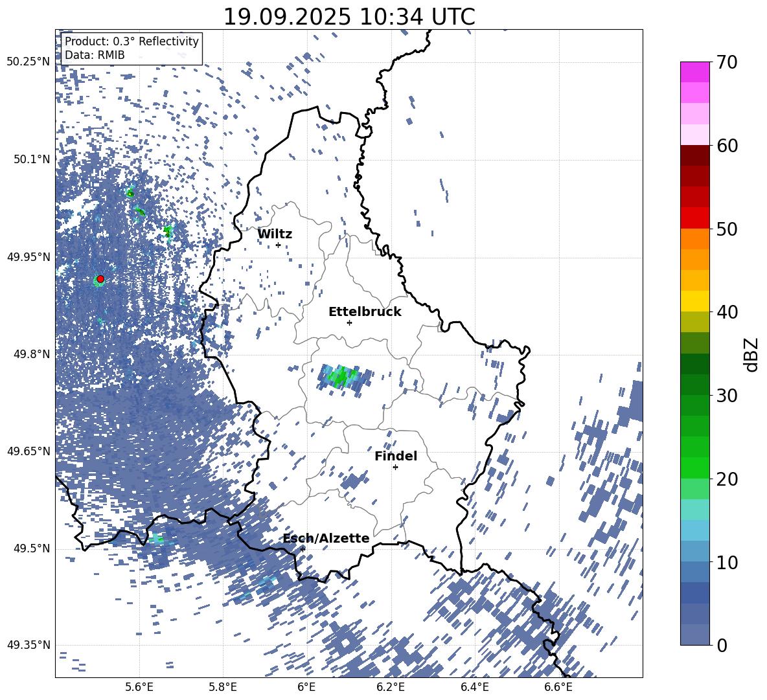Click the 60 colorbar tick label
767x700 pixels.
[727, 146]
